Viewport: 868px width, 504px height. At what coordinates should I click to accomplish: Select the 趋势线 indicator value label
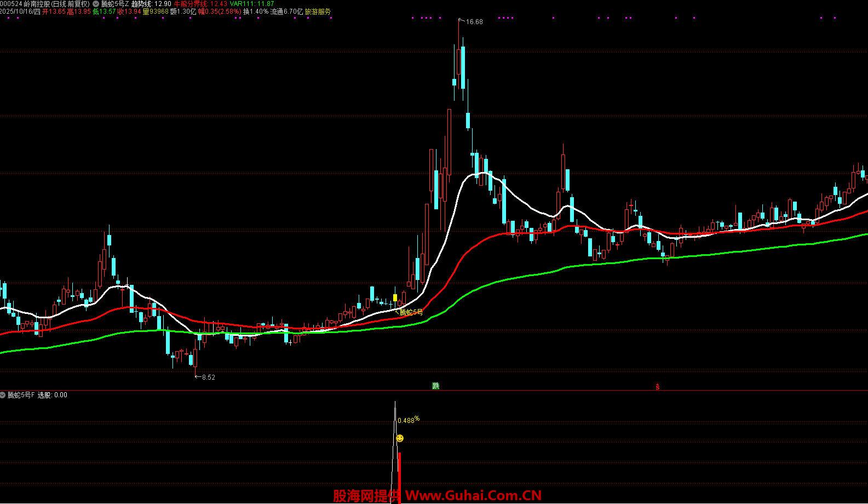pyautogui.click(x=151, y=4)
